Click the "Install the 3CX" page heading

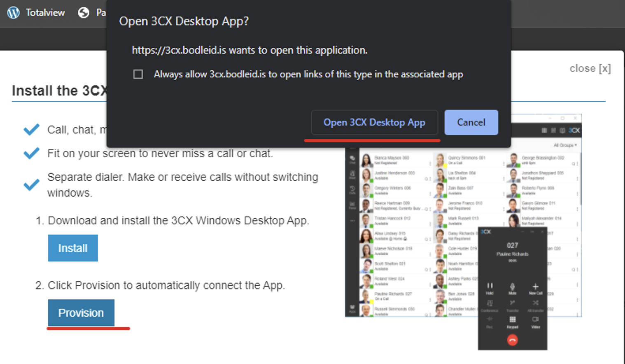tap(60, 91)
